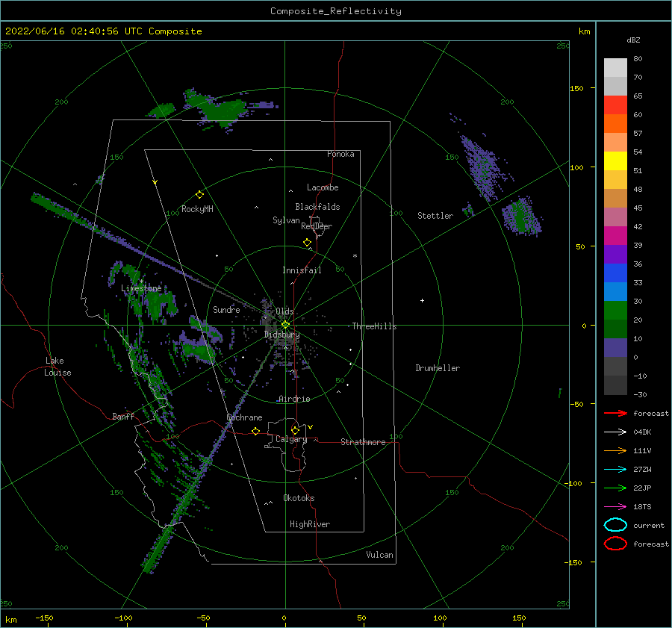Click the 04DK legend label
Screen dimensions: 672x628
click(642, 432)
